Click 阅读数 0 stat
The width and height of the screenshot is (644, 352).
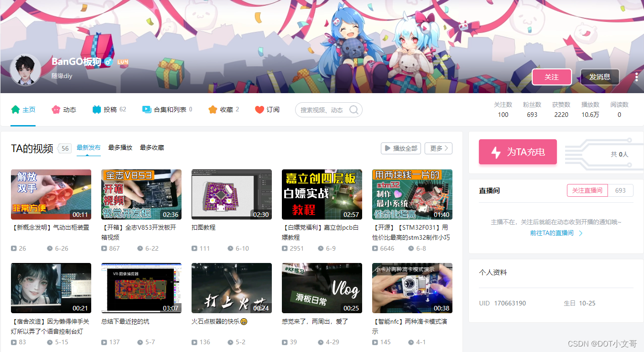(x=619, y=110)
